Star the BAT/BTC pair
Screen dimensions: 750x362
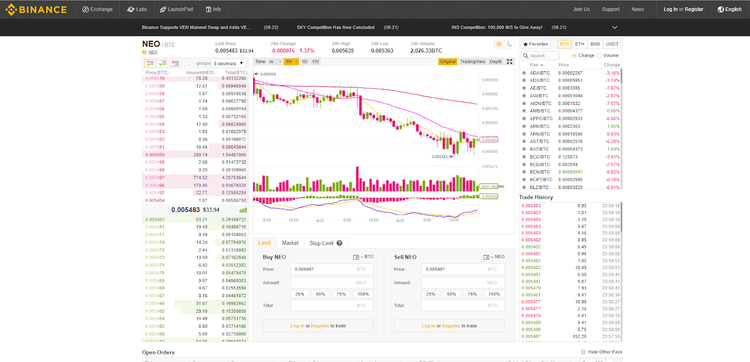point(524,149)
